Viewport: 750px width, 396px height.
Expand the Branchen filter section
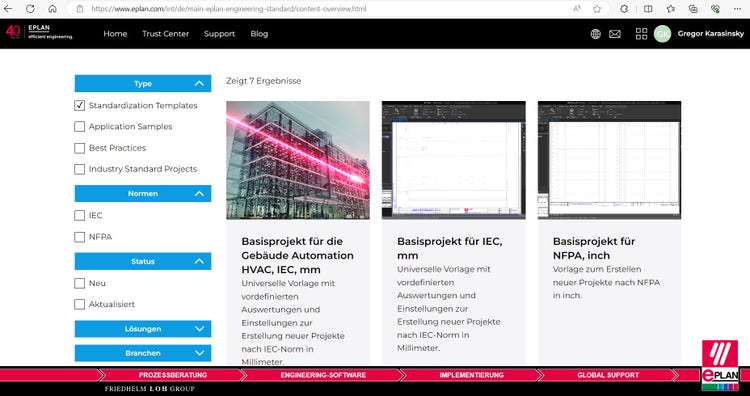(143, 353)
